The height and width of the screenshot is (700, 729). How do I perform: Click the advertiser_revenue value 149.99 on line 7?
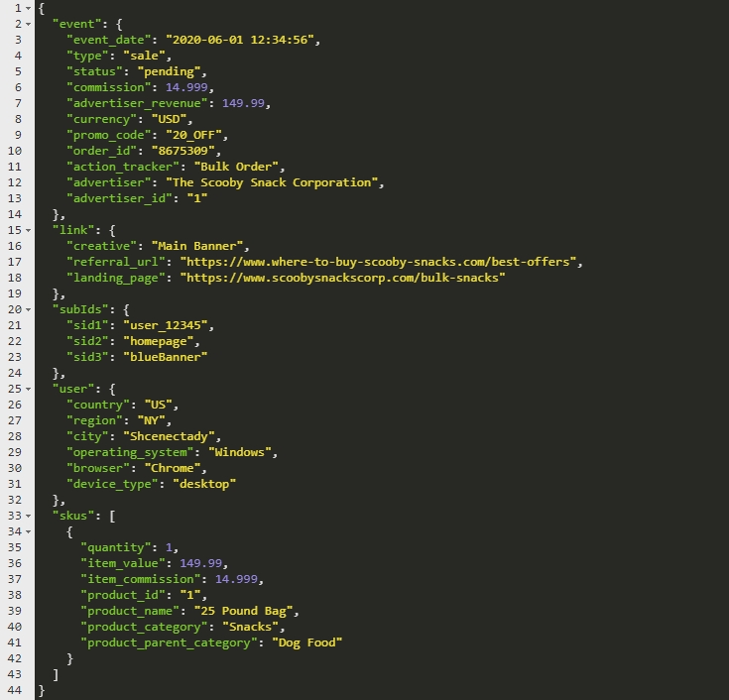click(243, 103)
